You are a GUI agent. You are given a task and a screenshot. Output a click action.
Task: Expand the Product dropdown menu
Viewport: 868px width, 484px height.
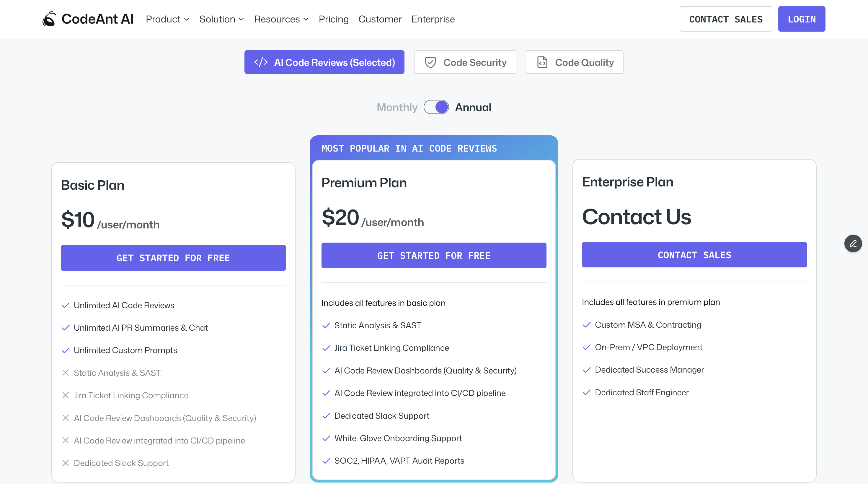(x=167, y=19)
